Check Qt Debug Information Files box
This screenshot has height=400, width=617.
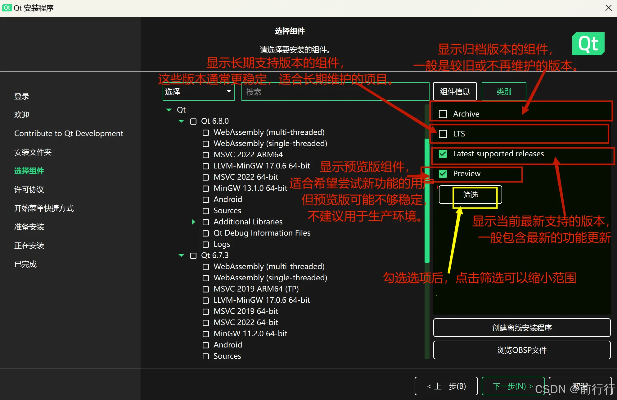(206, 234)
